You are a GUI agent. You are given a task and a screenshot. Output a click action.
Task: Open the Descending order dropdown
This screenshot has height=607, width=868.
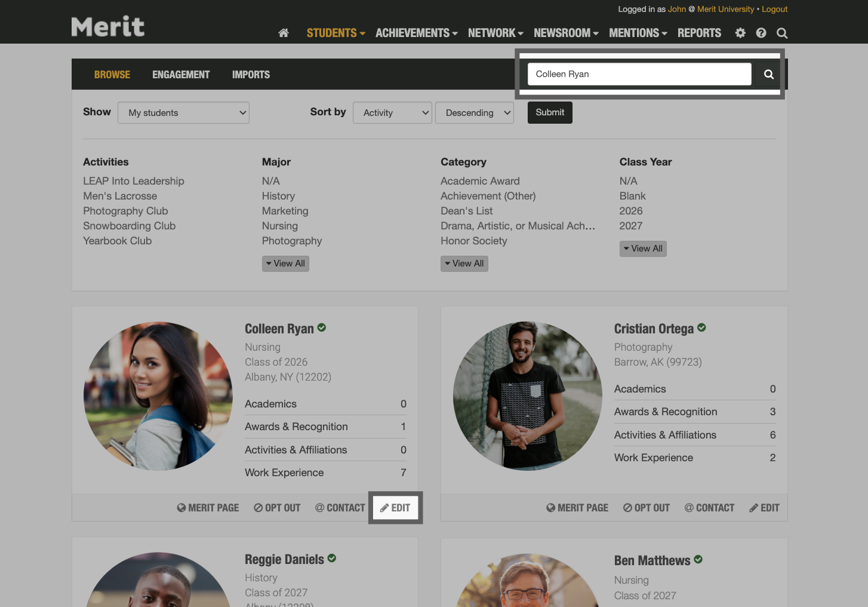(x=474, y=112)
